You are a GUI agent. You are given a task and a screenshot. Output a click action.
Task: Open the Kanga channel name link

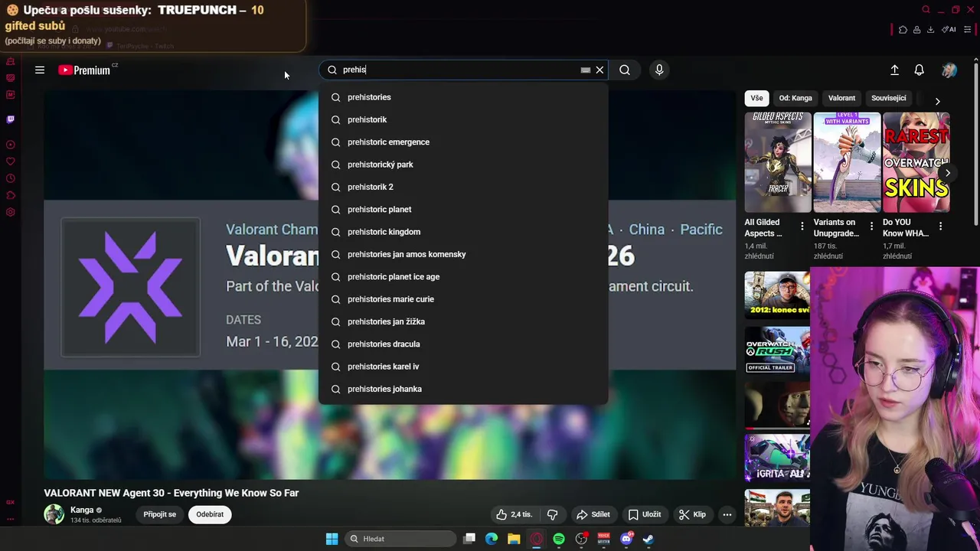click(x=82, y=510)
